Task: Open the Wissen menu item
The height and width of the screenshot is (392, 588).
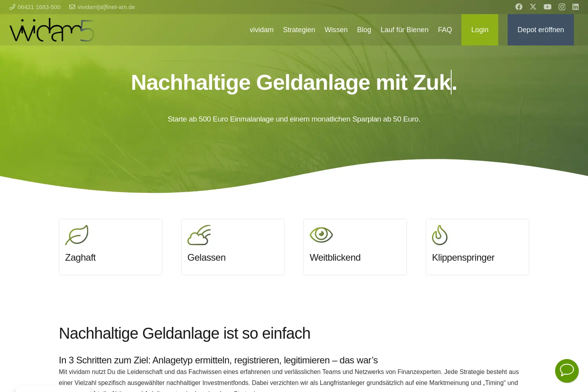Action: coord(336,30)
